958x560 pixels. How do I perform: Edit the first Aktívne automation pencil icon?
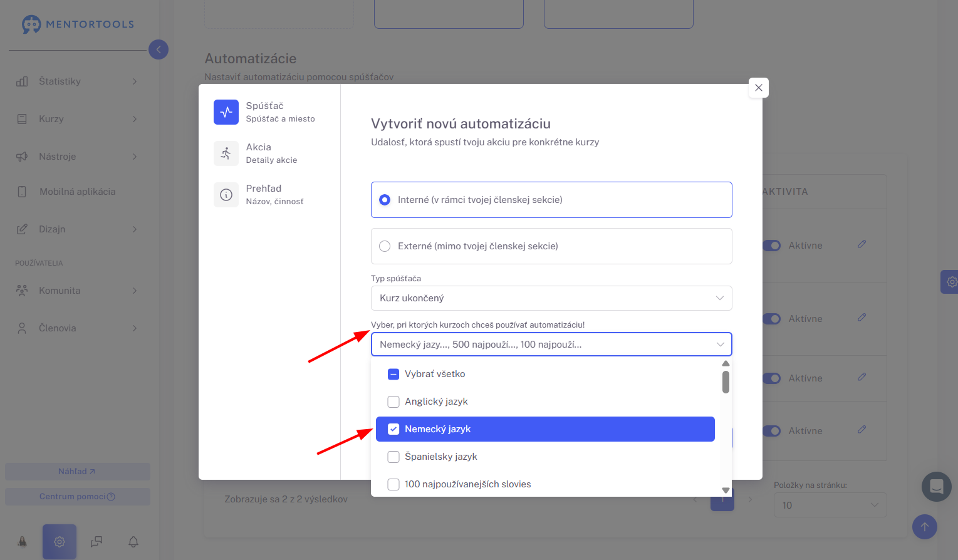click(862, 244)
